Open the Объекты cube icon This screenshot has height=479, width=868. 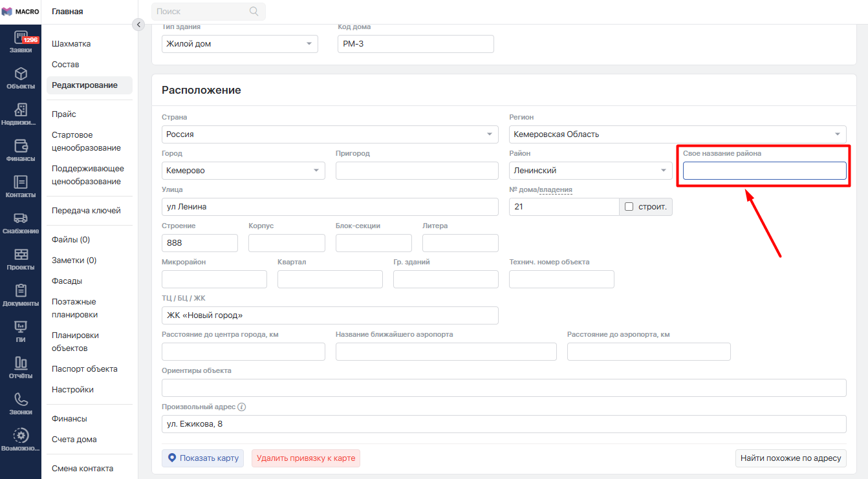coord(21,74)
